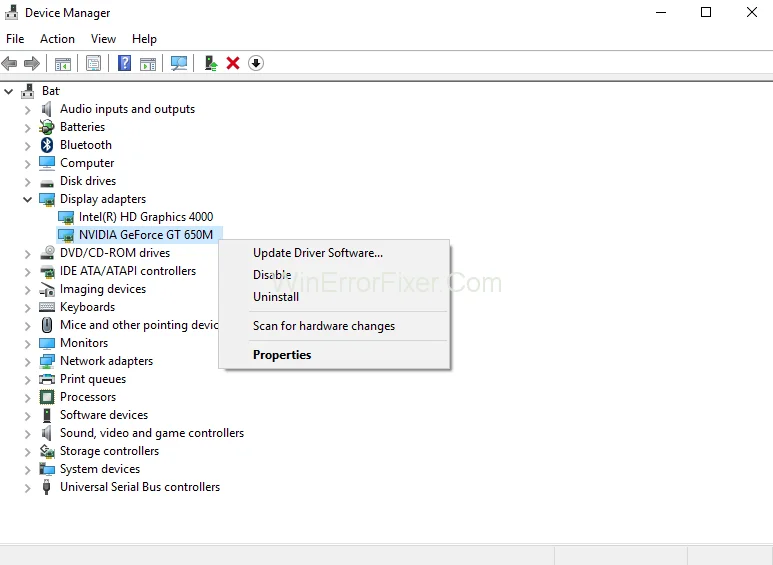Open the View menu

(103, 39)
